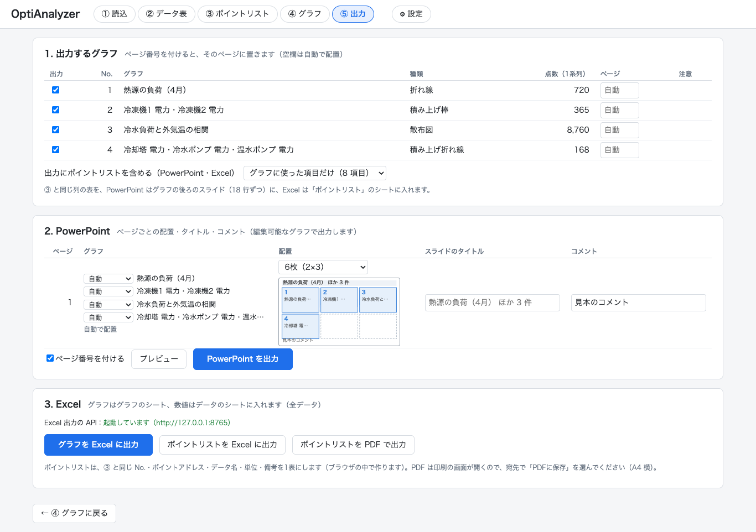Screen dimensions: 756x532
Task: Open the ポイントリスト inclusion dropdown
Action: pyautogui.click(x=315, y=173)
